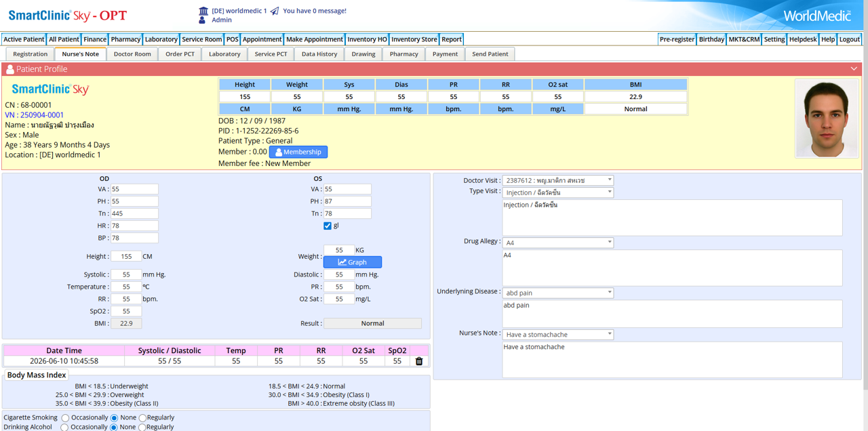This screenshot has width=868, height=431.
Task: Click the SmartClinic Sky - OPT logo
Action: (67, 15)
